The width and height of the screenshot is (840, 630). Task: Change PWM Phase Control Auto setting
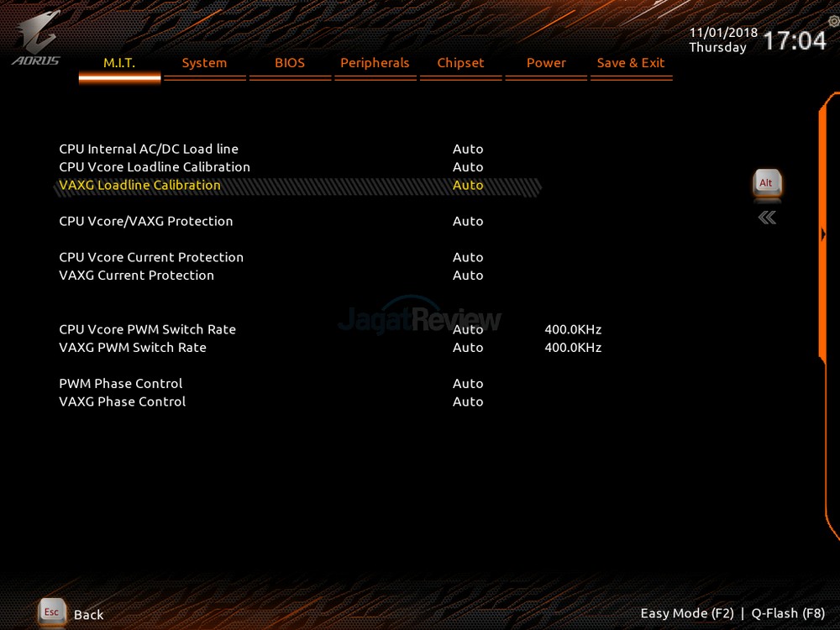pos(468,383)
